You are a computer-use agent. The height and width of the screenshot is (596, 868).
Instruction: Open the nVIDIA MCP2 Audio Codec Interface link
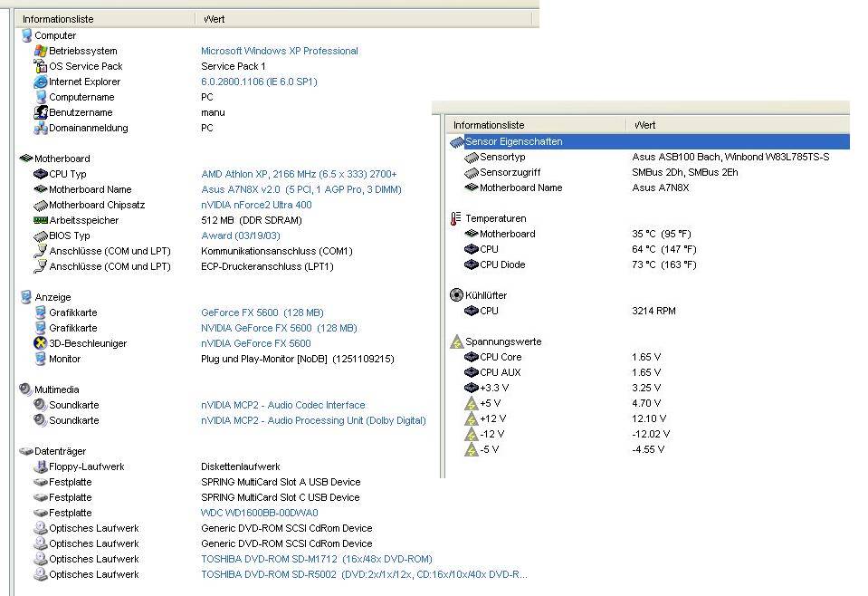(283, 405)
